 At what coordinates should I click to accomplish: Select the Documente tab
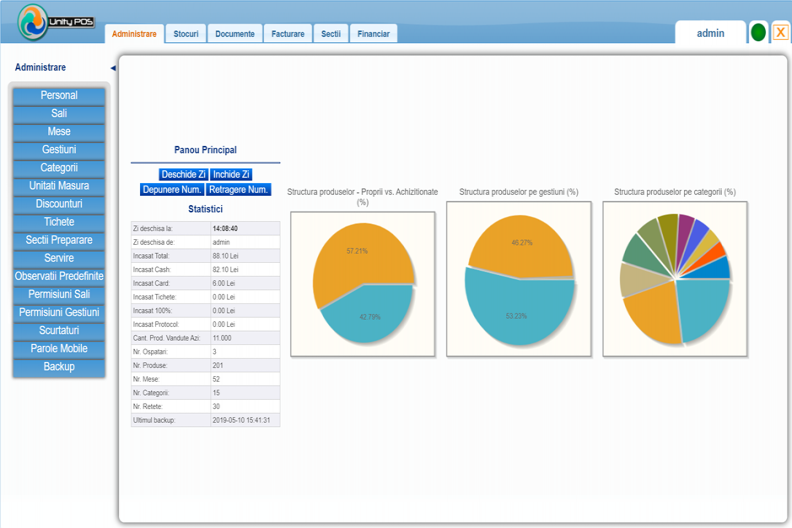pos(235,34)
